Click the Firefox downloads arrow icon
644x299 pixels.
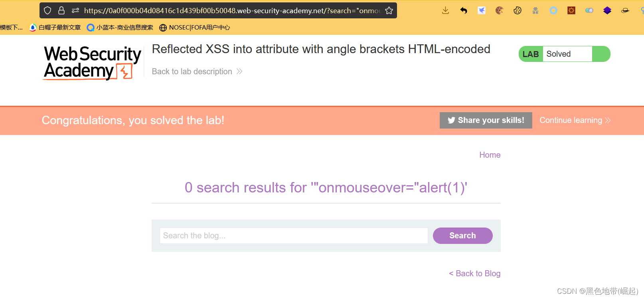pyautogui.click(x=445, y=10)
